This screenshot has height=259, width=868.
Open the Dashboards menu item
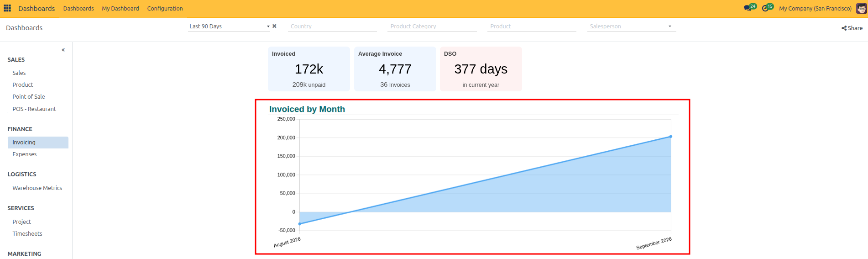click(78, 8)
